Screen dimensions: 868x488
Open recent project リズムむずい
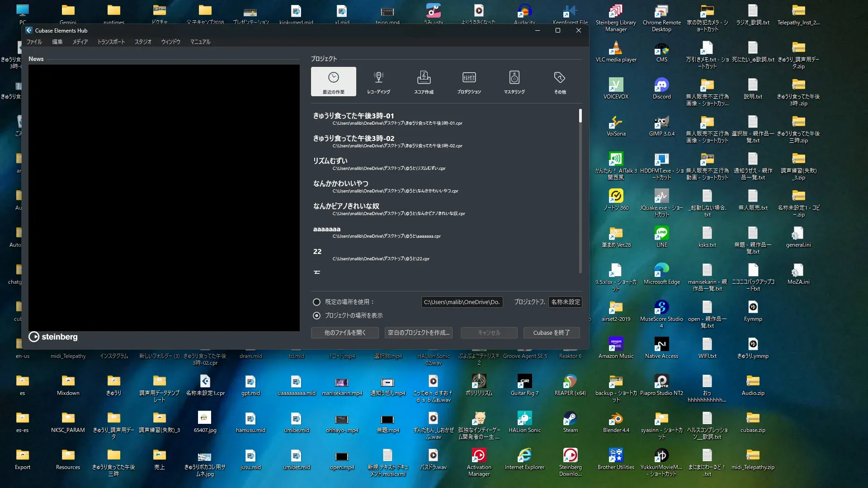330,161
